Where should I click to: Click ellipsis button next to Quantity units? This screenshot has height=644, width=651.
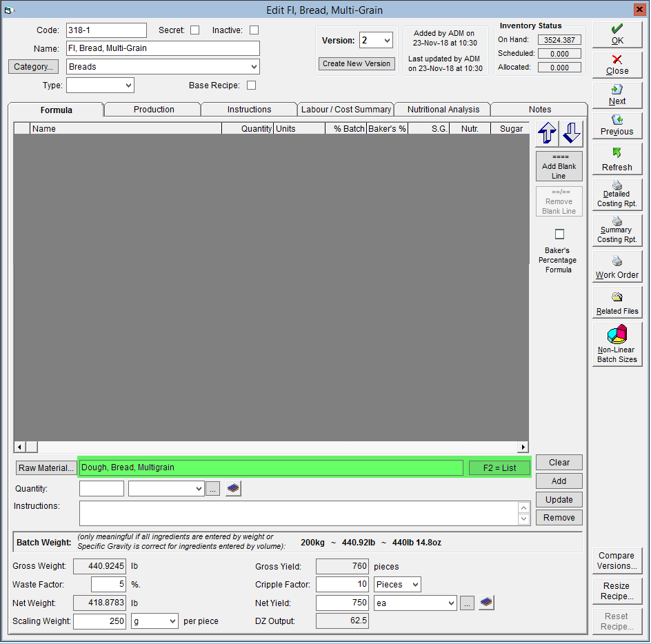tap(212, 489)
